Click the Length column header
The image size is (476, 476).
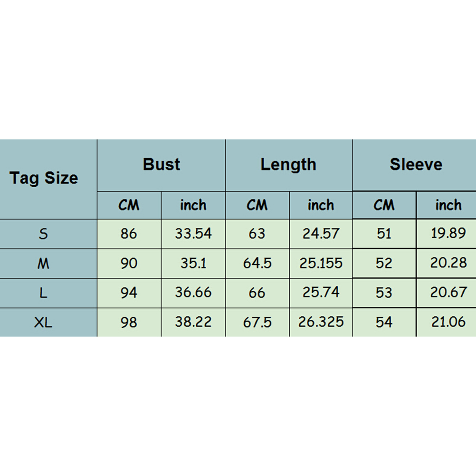(288, 164)
